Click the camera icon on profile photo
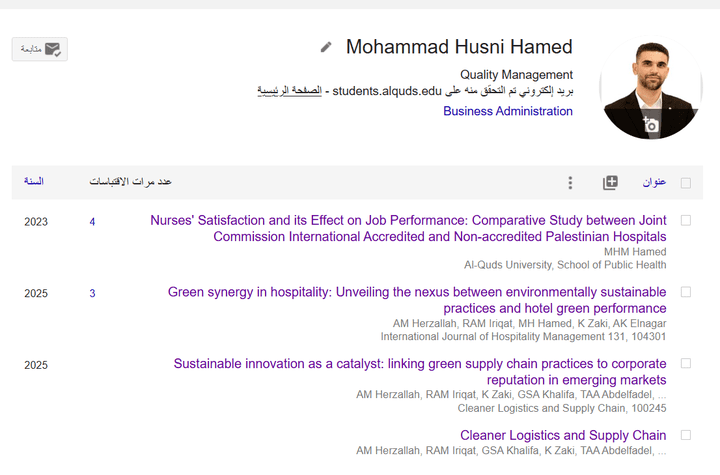This screenshot has width=720, height=475. click(x=651, y=125)
